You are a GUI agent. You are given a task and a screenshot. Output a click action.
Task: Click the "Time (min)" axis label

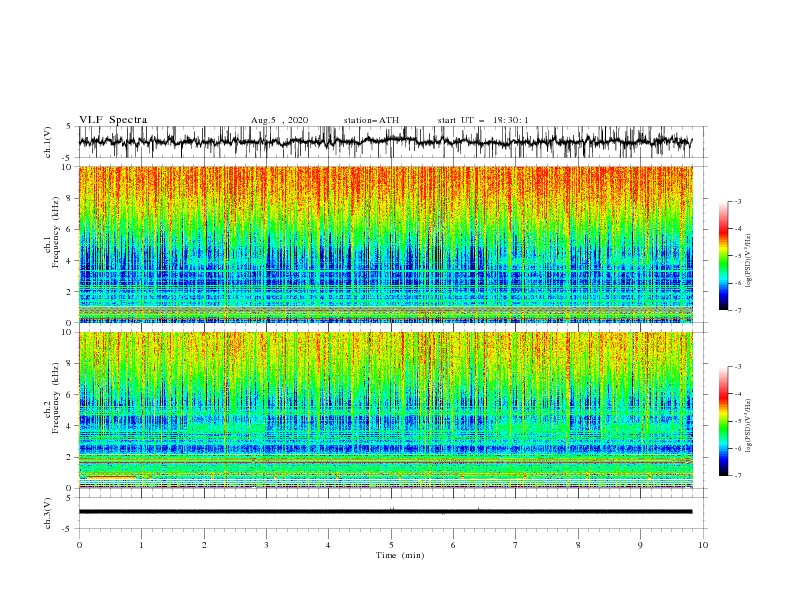click(400, 555)
